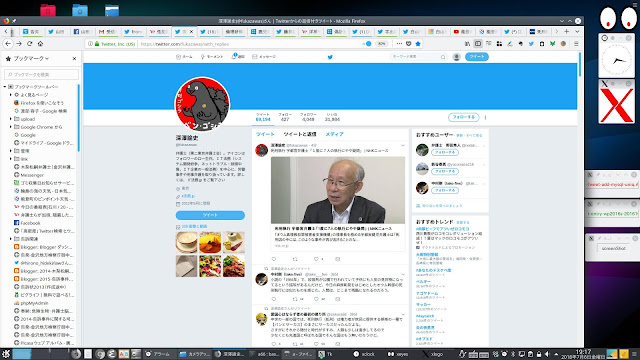Switch to the ツイートと返信 tab
This screenshot has width=640, height=360.
point(300,134)
